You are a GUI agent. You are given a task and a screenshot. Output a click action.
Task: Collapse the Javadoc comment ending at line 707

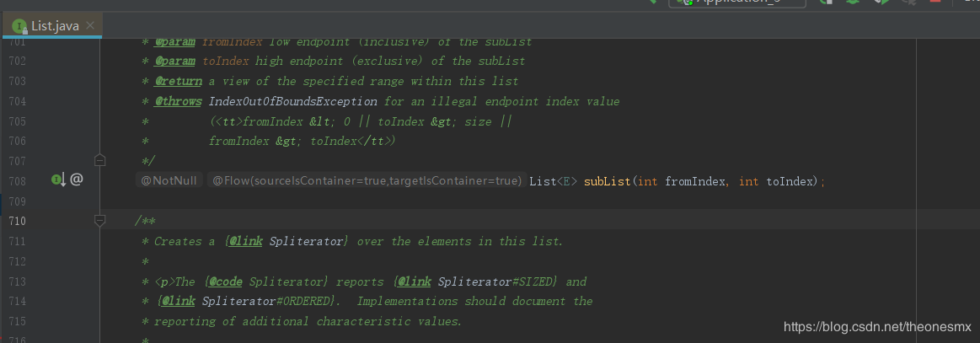coord(99,160)
